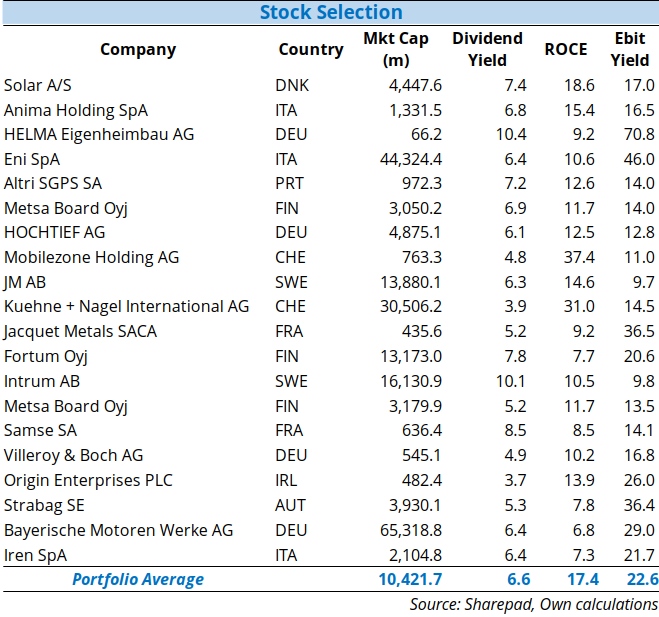Click the Jacquet Metals SACA company name
Screen dimensions: 659x617
[x=80, y=332]
